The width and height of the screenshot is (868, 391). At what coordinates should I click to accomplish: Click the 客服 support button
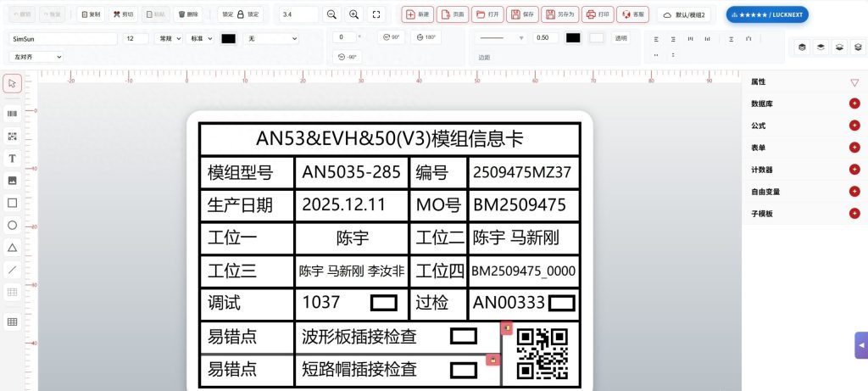[x=632, y=14]
